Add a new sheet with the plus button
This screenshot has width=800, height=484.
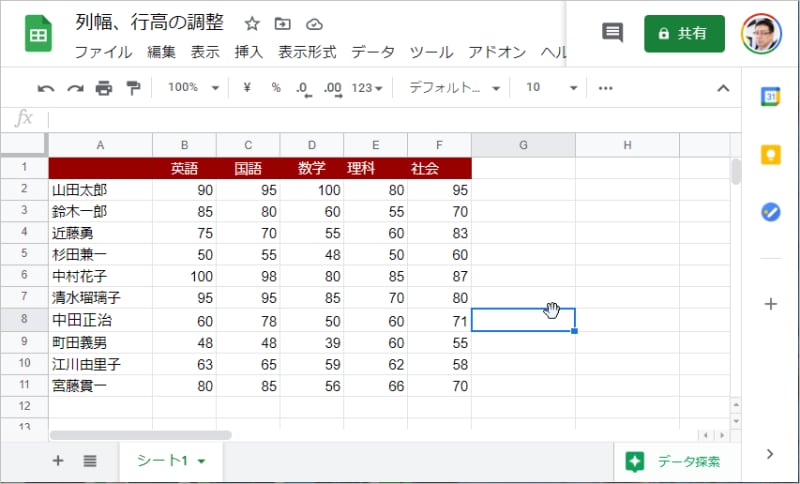pos(58,461)
